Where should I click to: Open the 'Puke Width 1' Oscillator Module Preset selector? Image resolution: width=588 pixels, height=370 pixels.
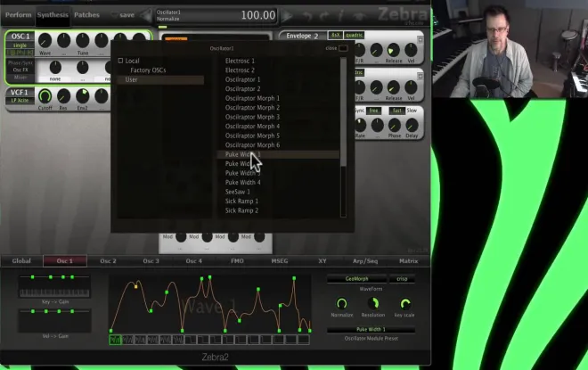click(x=371, y=330)
